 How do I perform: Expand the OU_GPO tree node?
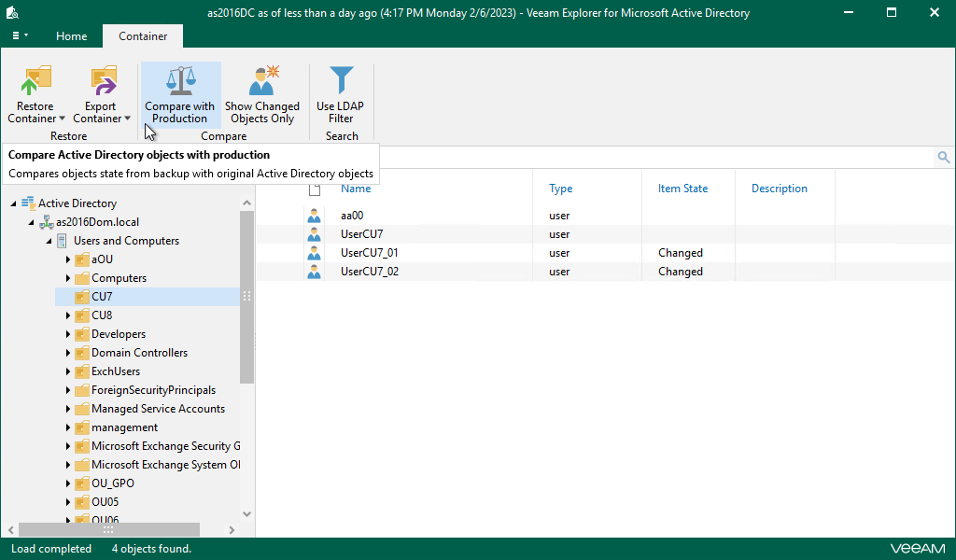click(67, 483)
